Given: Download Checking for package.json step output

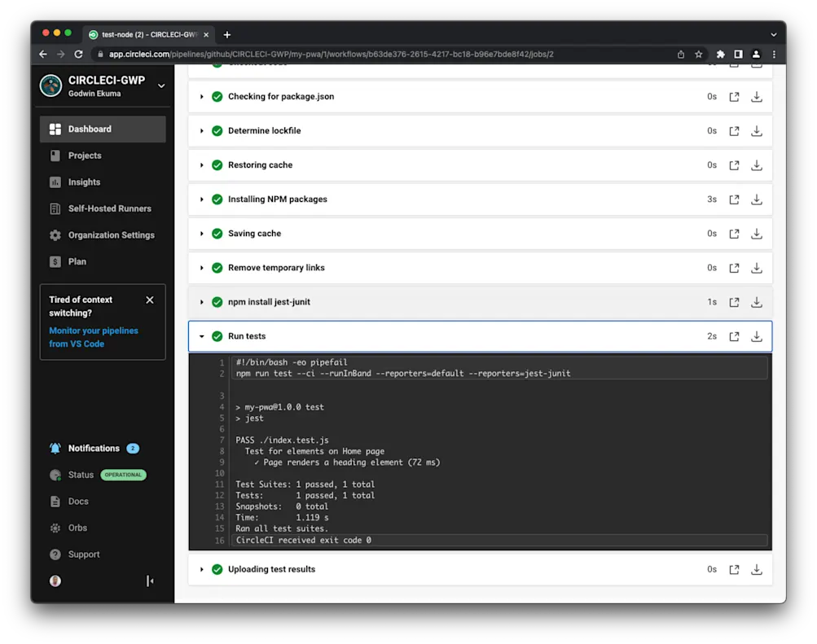Looking at the screenshot, I should [757, 97].
